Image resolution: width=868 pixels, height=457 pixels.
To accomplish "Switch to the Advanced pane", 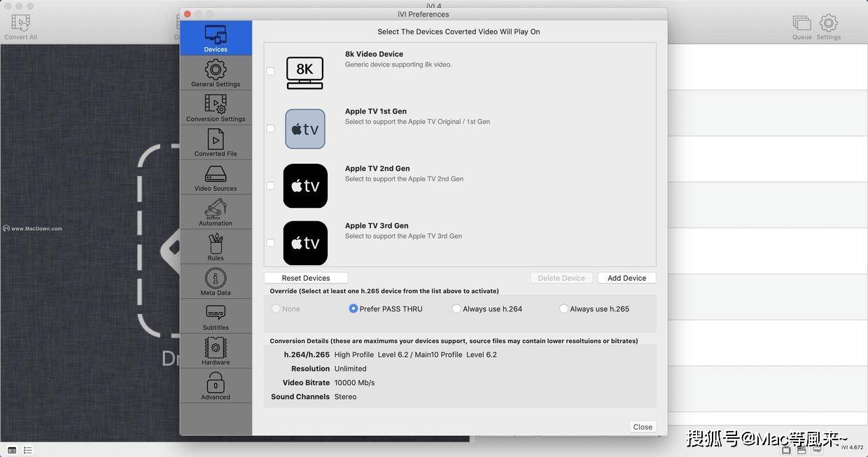I will pyautogui.click(x=216, y=386).
